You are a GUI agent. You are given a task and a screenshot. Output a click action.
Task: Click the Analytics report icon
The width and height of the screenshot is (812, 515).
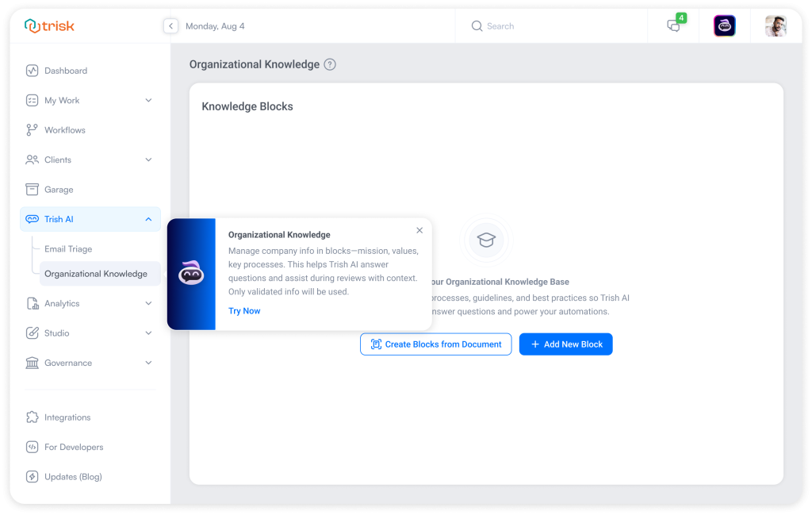pyautogui.click(x=32, y=303)
